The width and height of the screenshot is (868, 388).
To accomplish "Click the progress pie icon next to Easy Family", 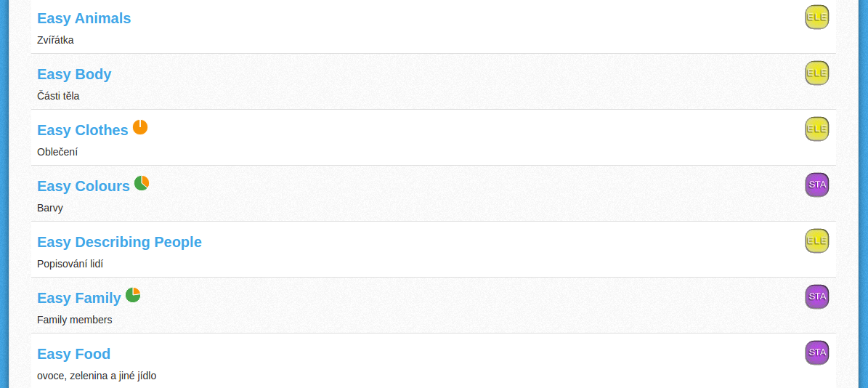I will (x=133, y=295).
